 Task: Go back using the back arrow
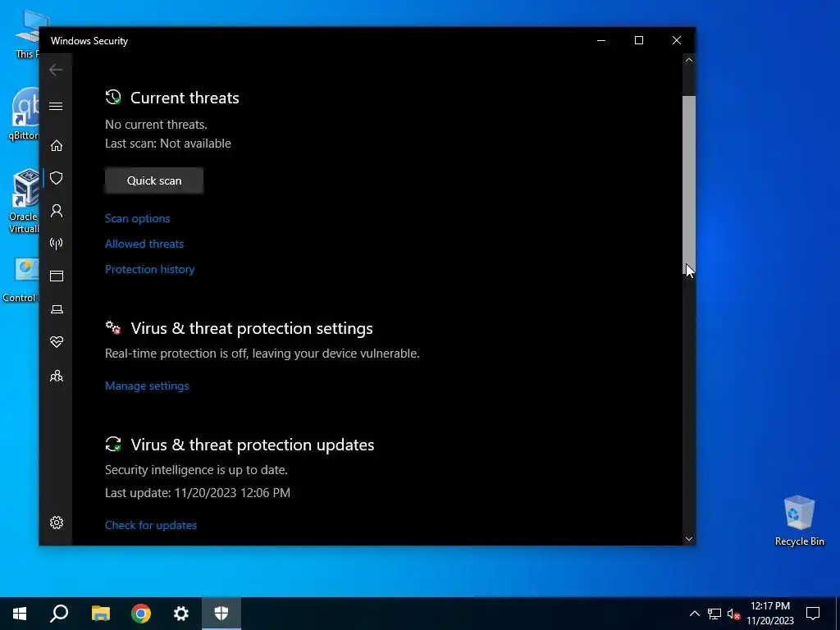(x=56, y=70)
